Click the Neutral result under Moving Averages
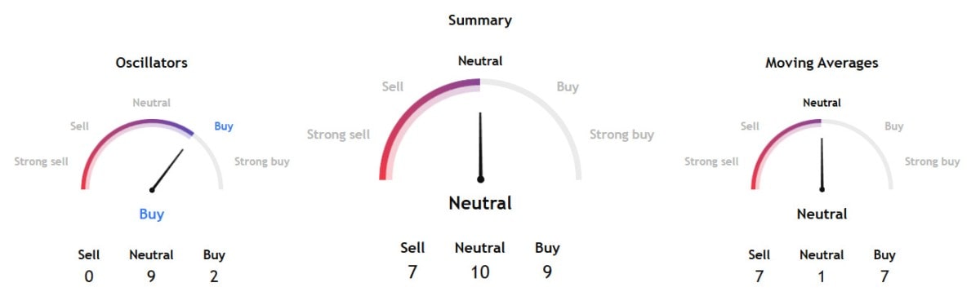Viewport: 980px width, 296px height. (822, 214)
